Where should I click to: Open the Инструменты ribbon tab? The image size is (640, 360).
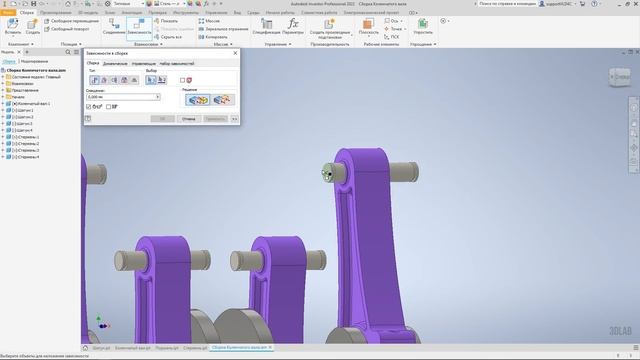click(186, 13)
